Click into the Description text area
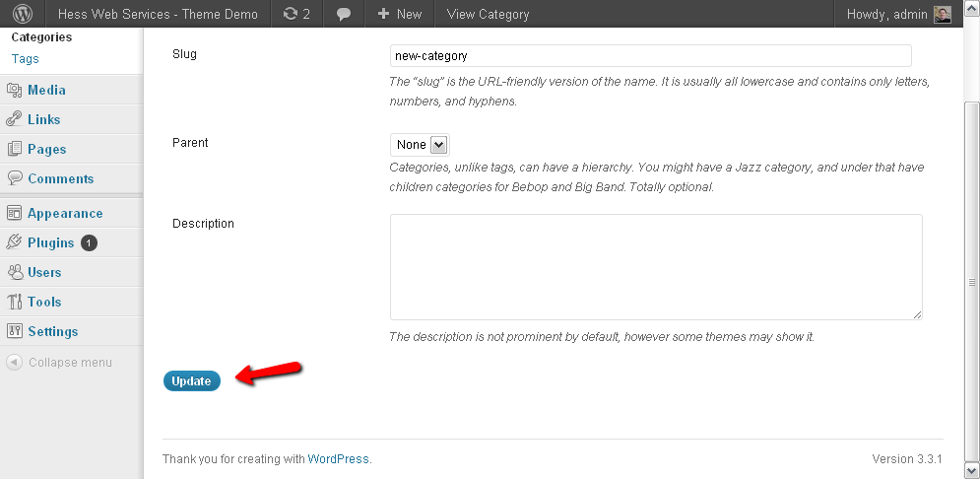Screen dimensions: 980x479 656,267
